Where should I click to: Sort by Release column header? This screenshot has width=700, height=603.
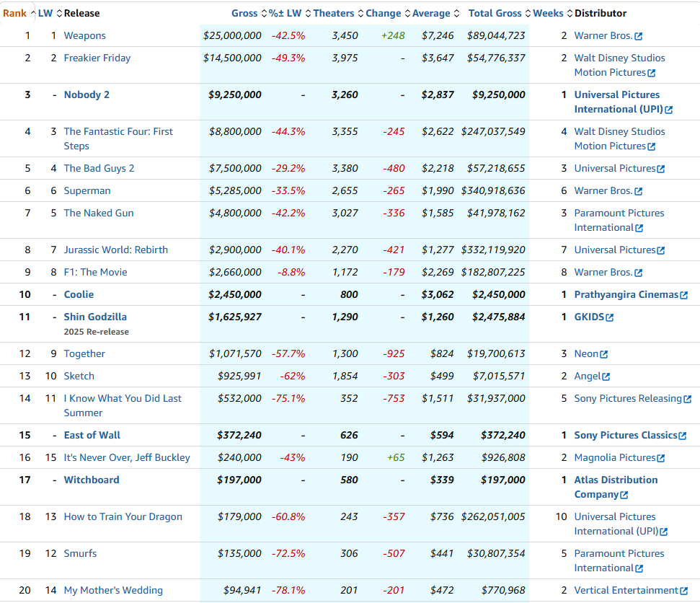[81, 13]
